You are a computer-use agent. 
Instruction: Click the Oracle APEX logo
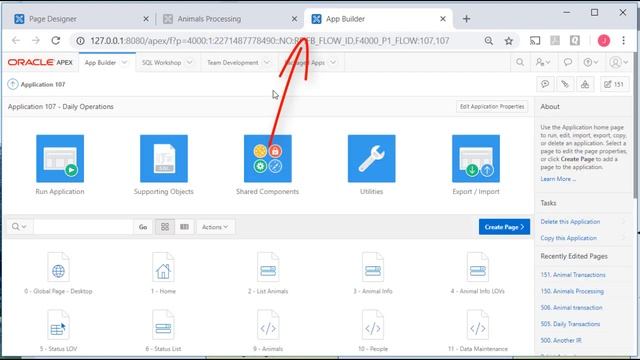tap(40, 62)
